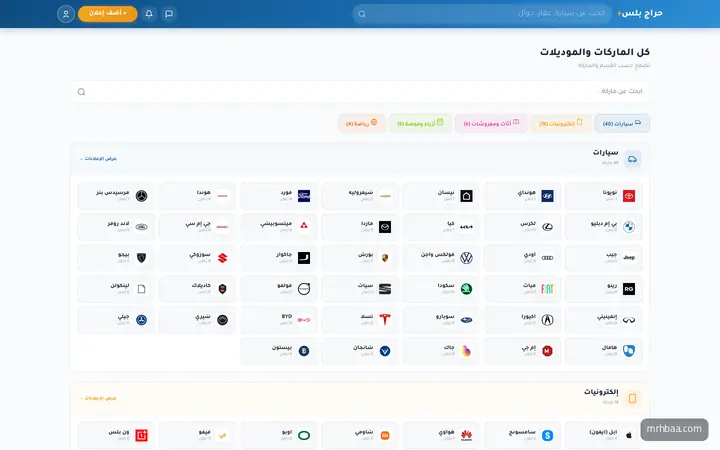Click the أضف إعلان add listing button
The width and height of the screenshot is (720, 450).
click(x=107, y=13)
